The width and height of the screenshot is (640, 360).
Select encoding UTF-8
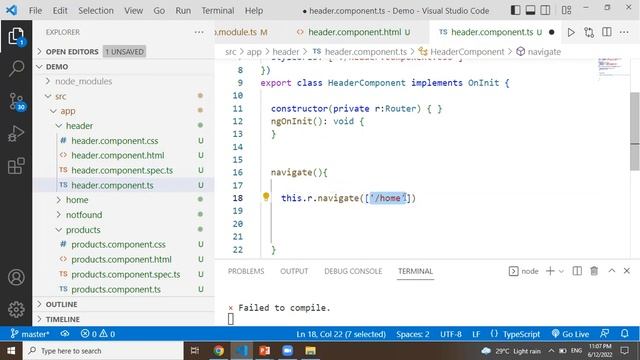(451, 334)
